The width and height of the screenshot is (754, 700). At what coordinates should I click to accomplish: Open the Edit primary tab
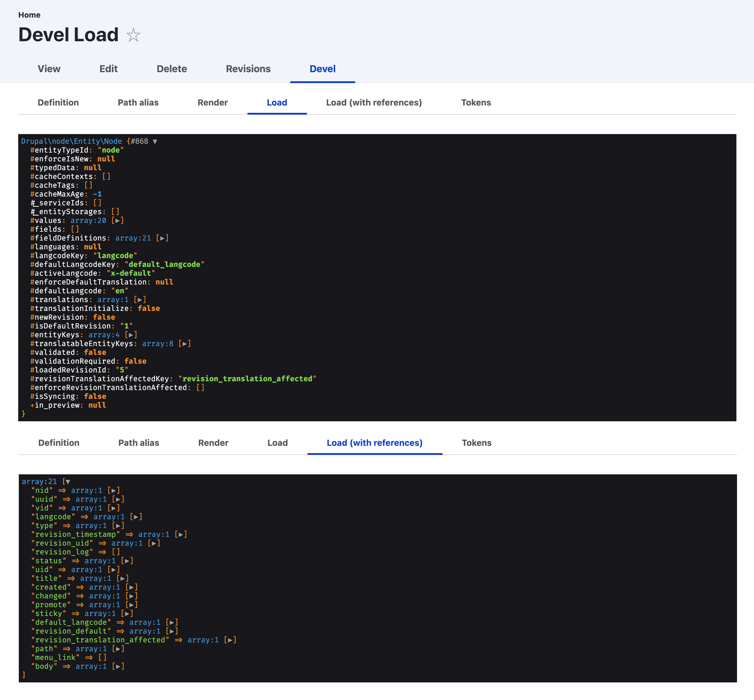pyautogui.click(x=108, y=69)
